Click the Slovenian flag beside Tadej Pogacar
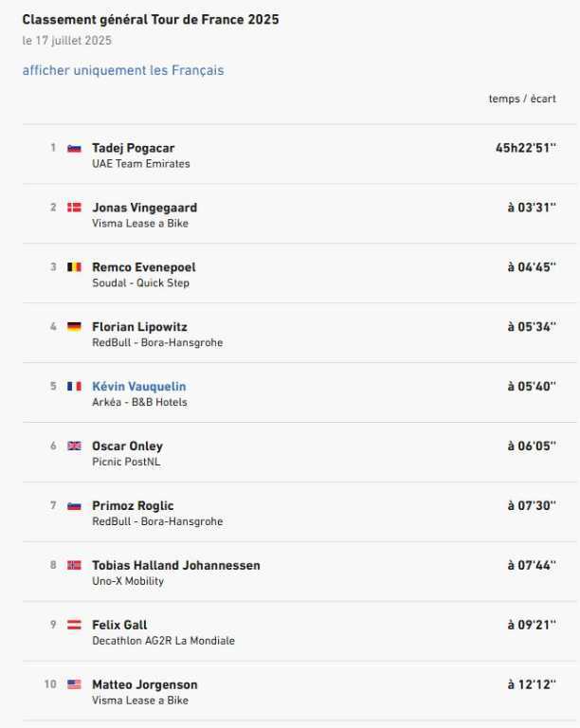The image size is (580, 728). pyautogui.click(x=74, y=148)
